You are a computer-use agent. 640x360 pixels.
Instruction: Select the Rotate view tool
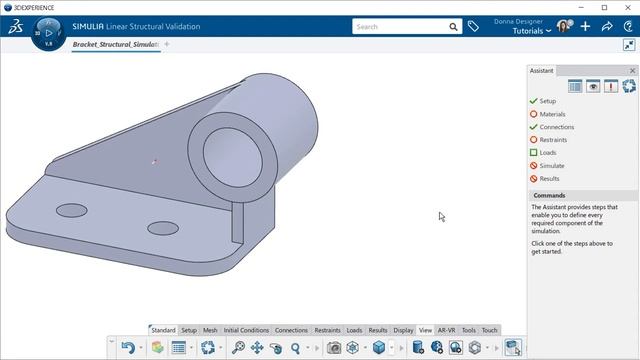pyautogui.click(x=276, y=348)
